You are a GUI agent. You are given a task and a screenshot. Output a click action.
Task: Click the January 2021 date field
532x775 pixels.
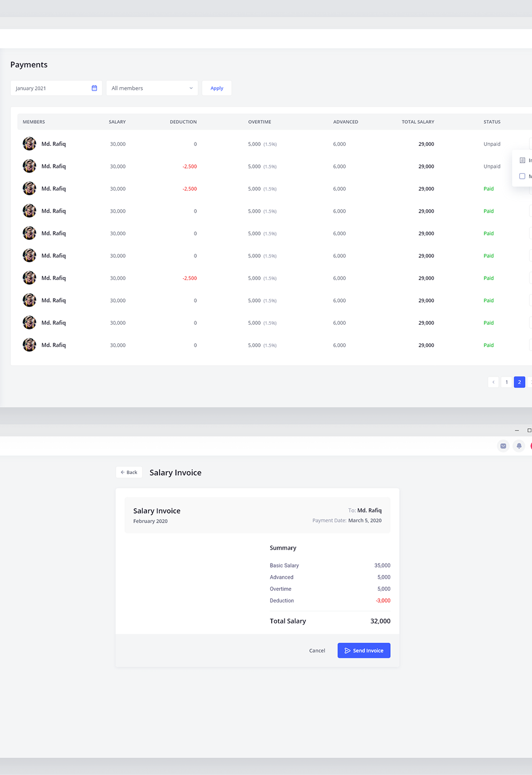[56, 88]
